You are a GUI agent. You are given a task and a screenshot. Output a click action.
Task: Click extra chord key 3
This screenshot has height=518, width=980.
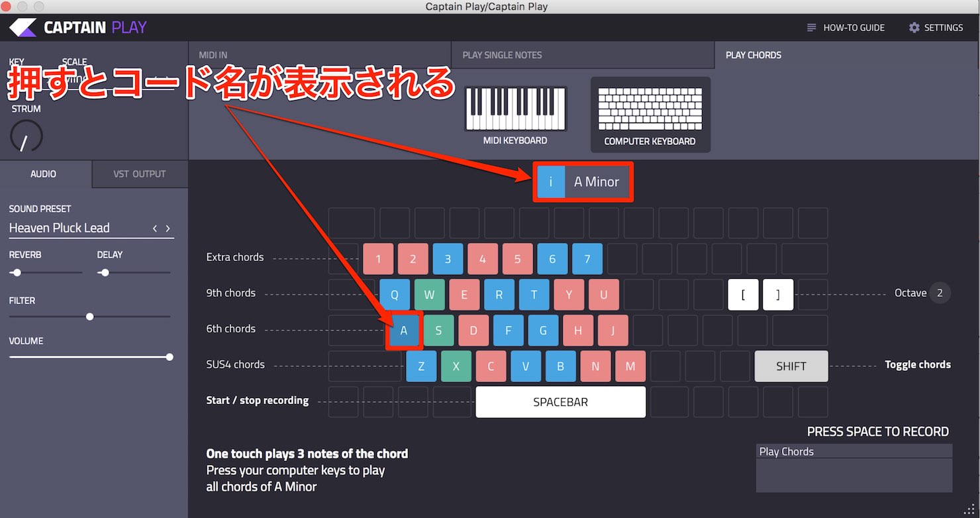pos(448,259)
